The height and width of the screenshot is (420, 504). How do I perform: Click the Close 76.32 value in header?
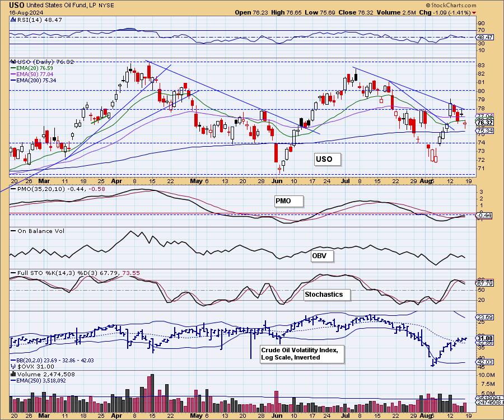[x=356, y=12]
